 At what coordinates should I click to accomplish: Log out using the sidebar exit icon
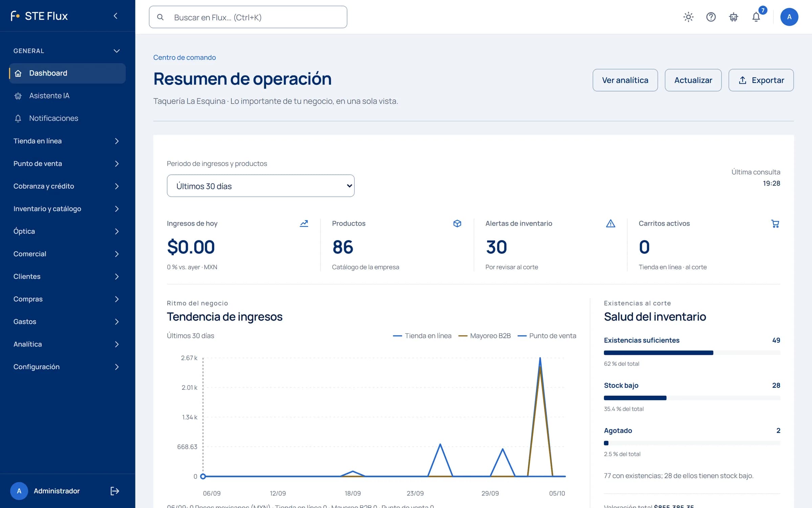(115, 491)
